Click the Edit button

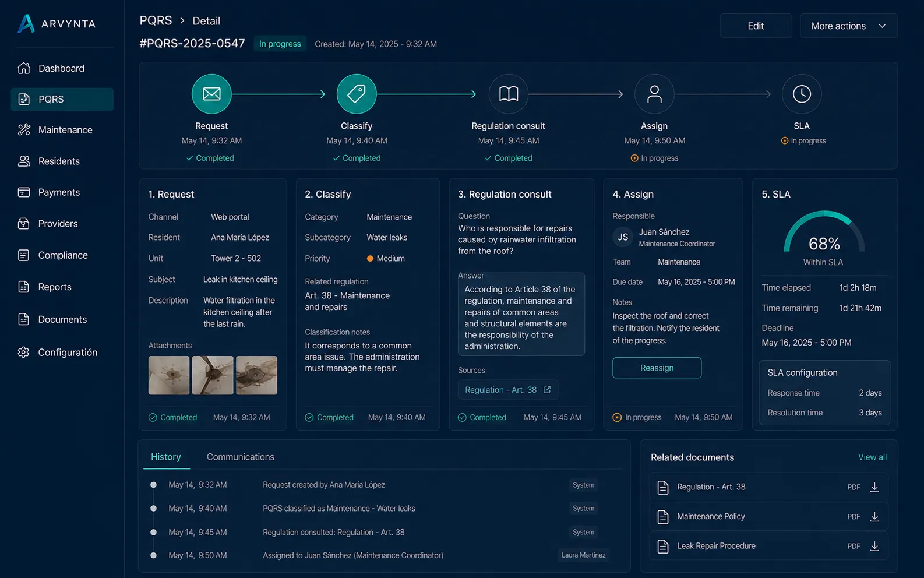tap(756, 26)
